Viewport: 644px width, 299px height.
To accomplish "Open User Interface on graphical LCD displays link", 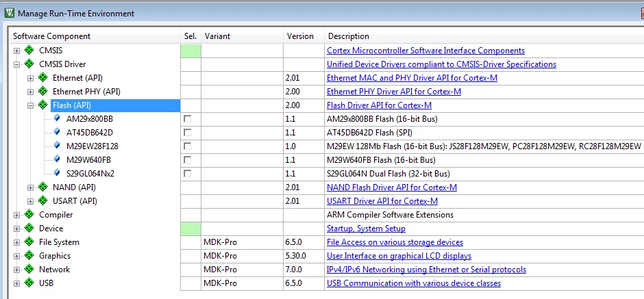I will (399, 255).
